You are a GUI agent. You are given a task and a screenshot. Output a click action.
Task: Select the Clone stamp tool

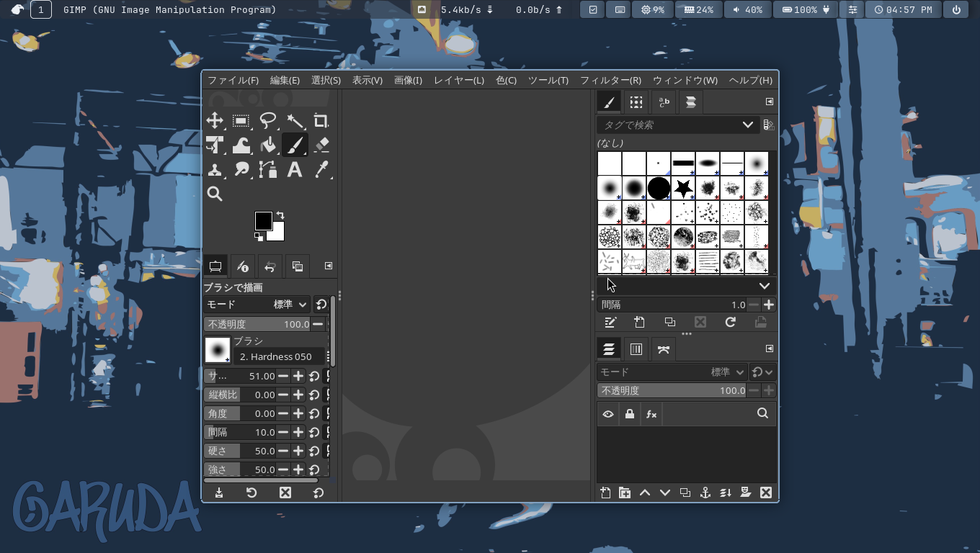(x=215, y=169)
